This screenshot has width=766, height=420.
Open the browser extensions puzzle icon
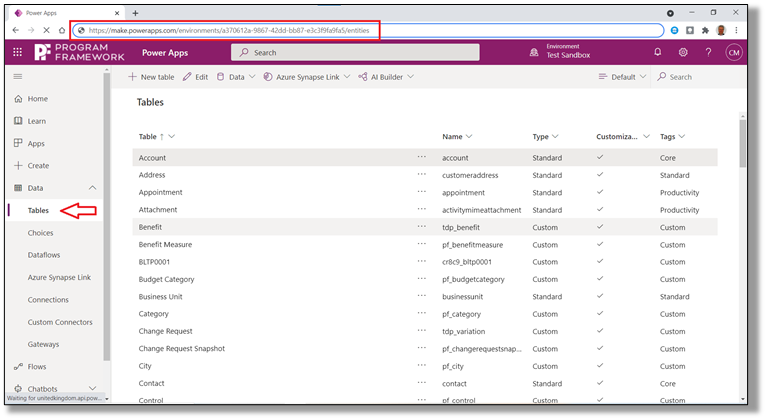[705, 30]
